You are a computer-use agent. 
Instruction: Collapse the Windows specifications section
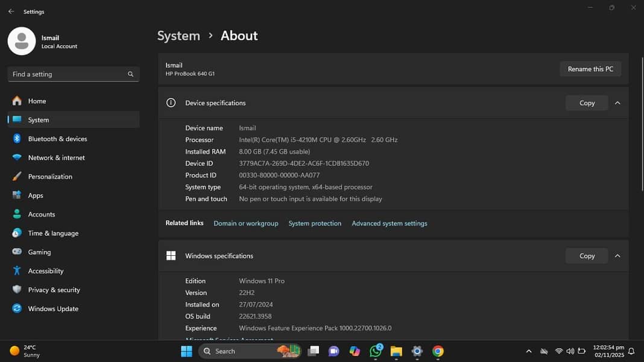[x=617, y=256]
